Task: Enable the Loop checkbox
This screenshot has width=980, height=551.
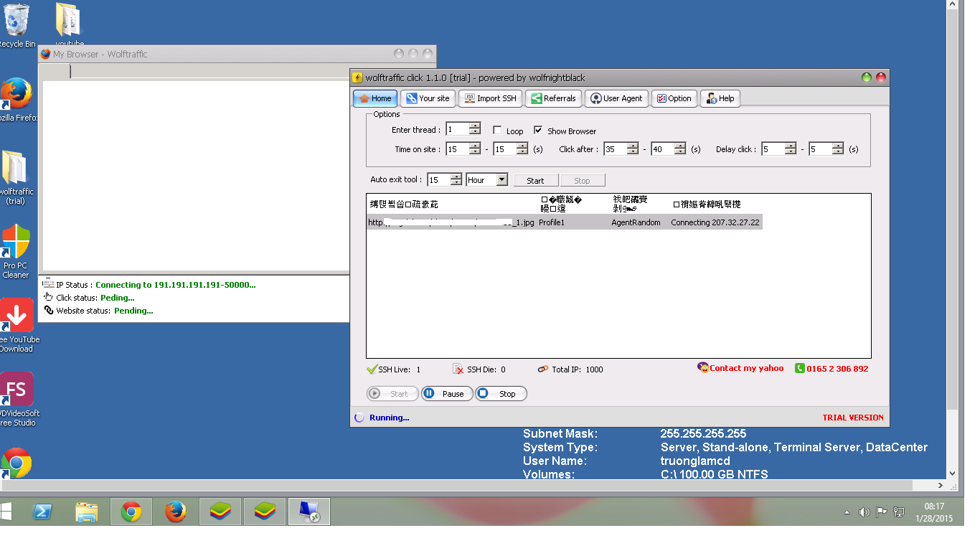Action: 497,131
